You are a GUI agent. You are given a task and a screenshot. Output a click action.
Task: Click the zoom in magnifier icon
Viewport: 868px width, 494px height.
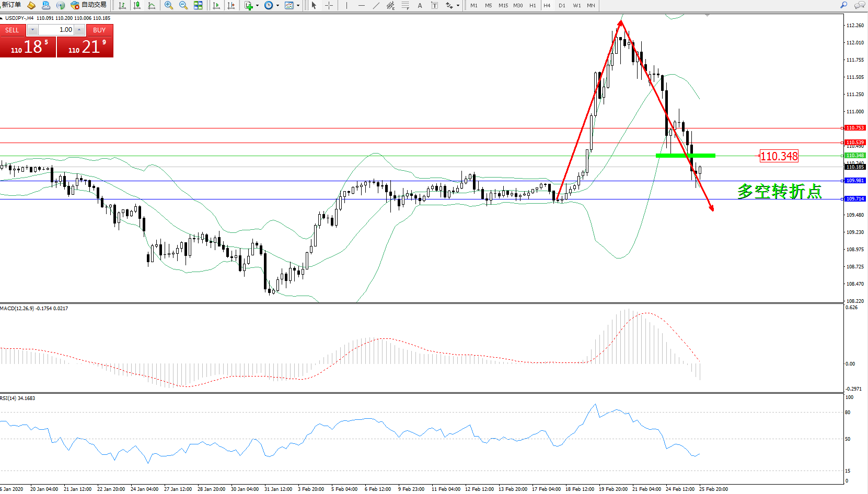(x=169, y=5)
